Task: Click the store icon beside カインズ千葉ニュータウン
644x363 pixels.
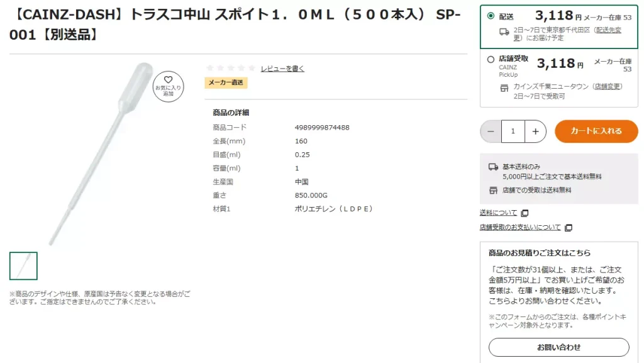Action: 504,88
